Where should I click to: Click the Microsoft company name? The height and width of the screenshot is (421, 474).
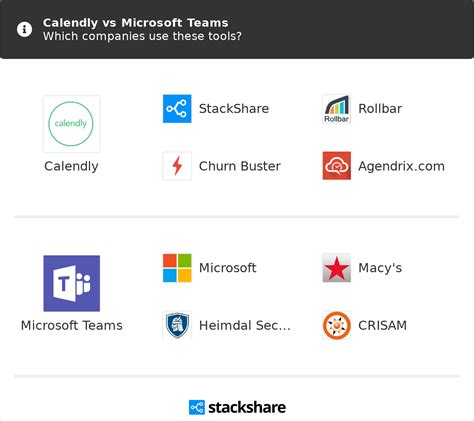228,268
